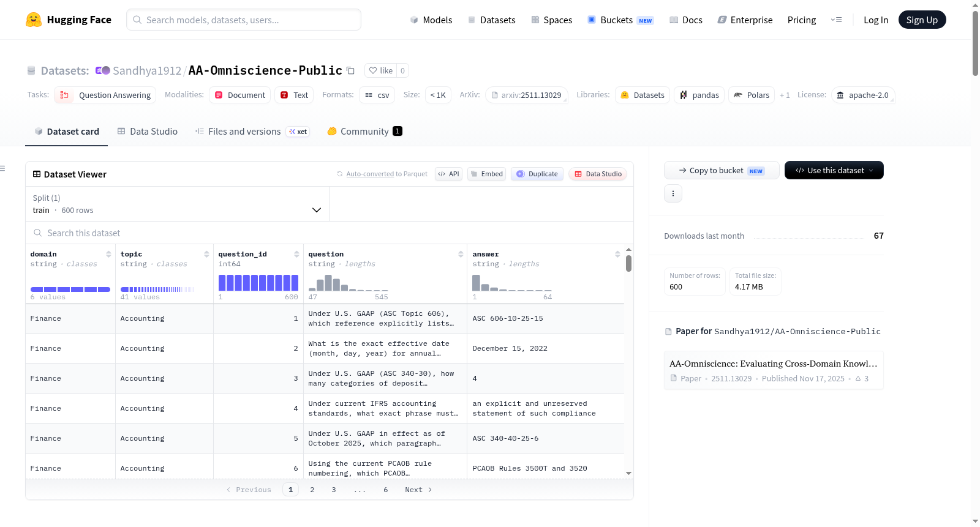
Task: Click Copy to bucket button
Action: point(722,170)
